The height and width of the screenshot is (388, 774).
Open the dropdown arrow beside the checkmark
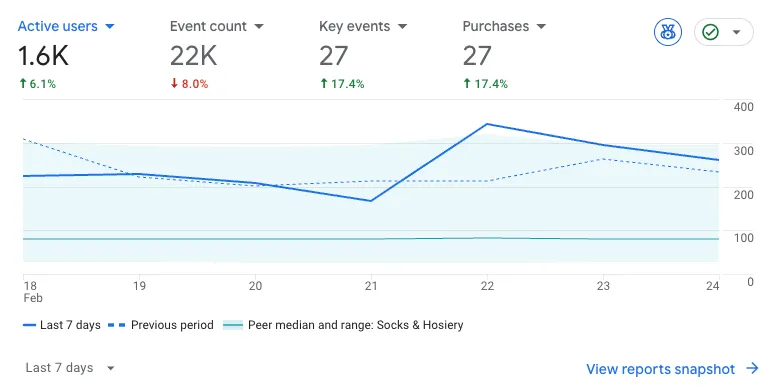point(736,33)
